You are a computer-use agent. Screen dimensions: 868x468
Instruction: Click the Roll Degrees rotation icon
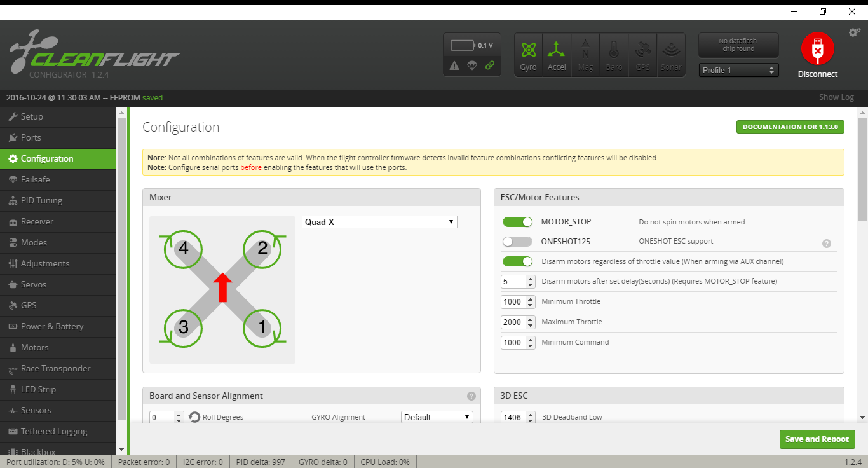click(194, 417)
